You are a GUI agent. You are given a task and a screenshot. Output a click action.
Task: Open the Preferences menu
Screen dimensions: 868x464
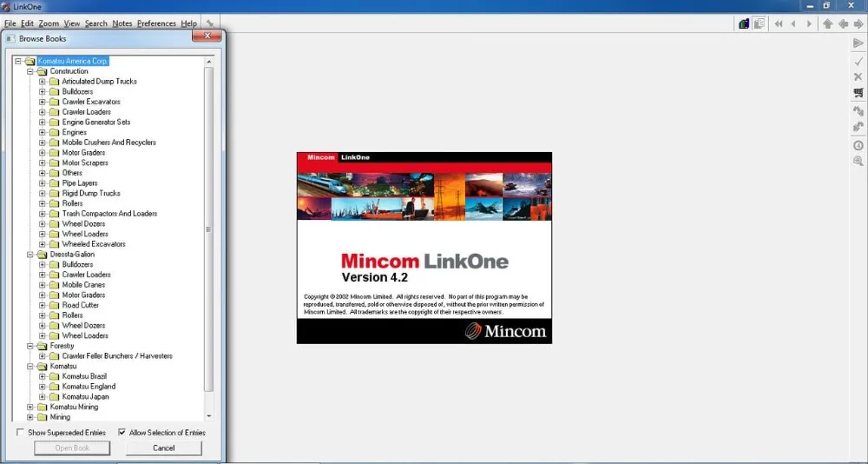(x=156, y=23)
